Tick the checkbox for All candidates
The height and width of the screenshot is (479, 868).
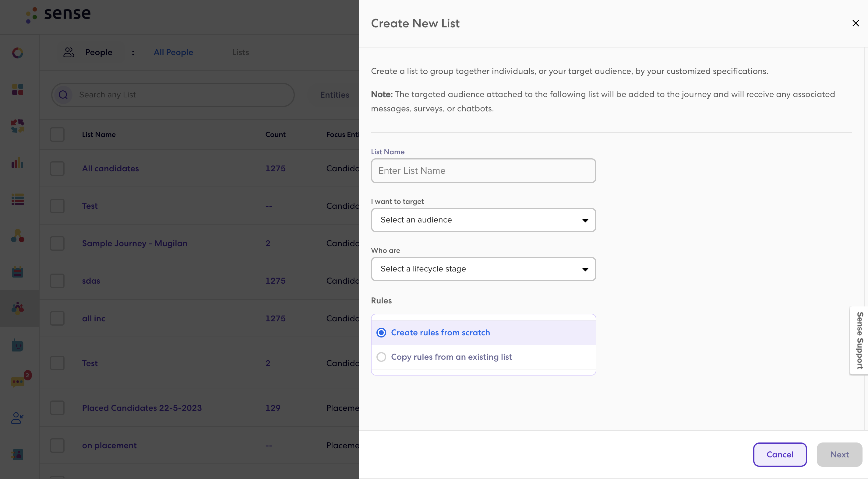[57, 169]
